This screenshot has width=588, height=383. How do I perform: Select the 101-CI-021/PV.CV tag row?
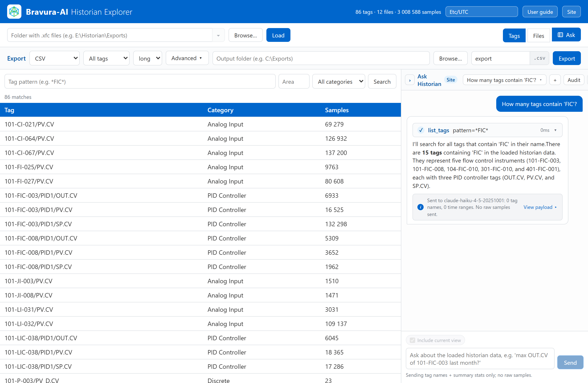pos(200,124)
